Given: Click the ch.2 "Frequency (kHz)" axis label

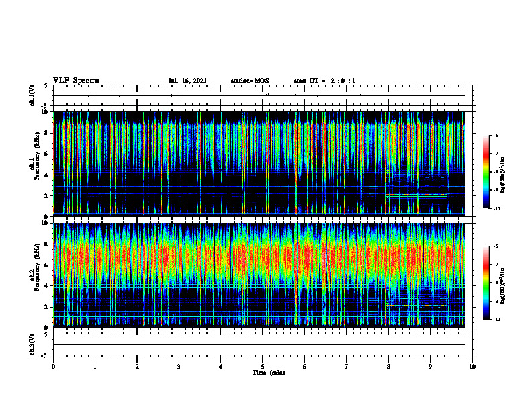Looking at the screenshot, I should (37, 267).
